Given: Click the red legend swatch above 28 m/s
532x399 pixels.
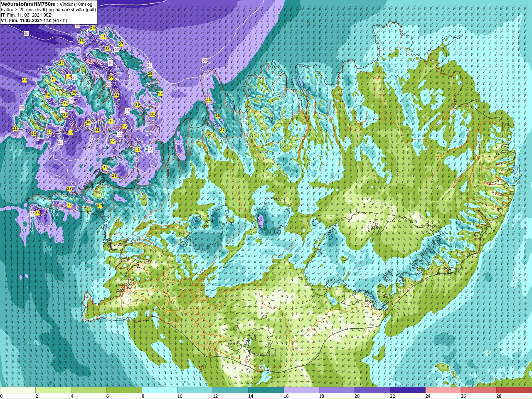Looking at the screenshot, I should 514,390.
